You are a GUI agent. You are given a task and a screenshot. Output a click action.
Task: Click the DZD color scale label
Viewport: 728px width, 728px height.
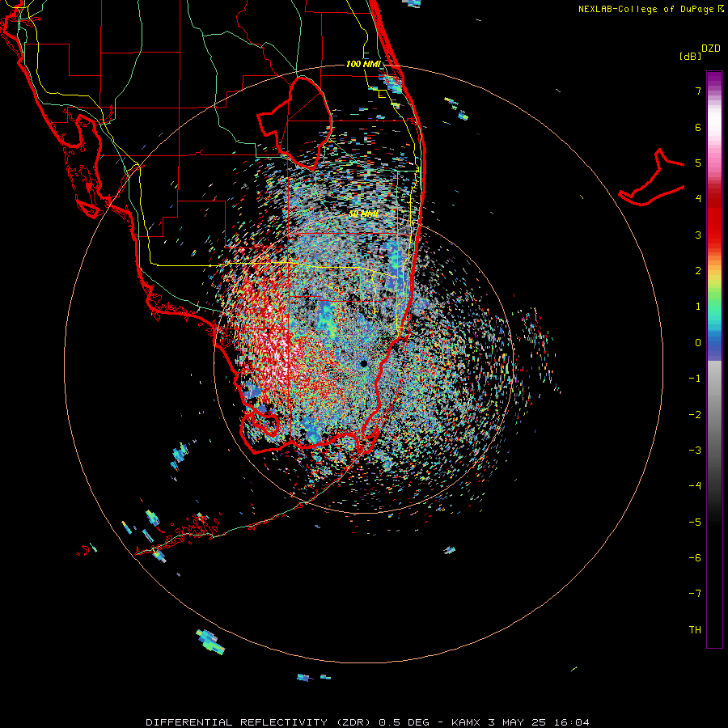tap(711, 49)
